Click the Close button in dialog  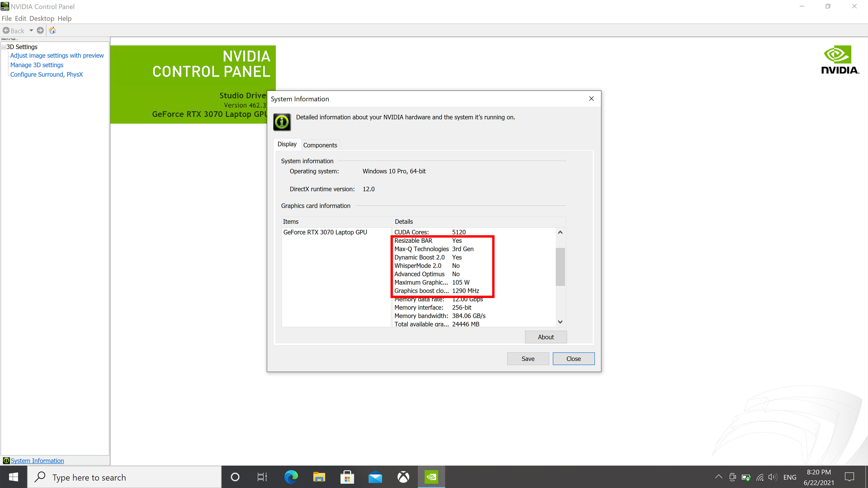tap(573, 359)
